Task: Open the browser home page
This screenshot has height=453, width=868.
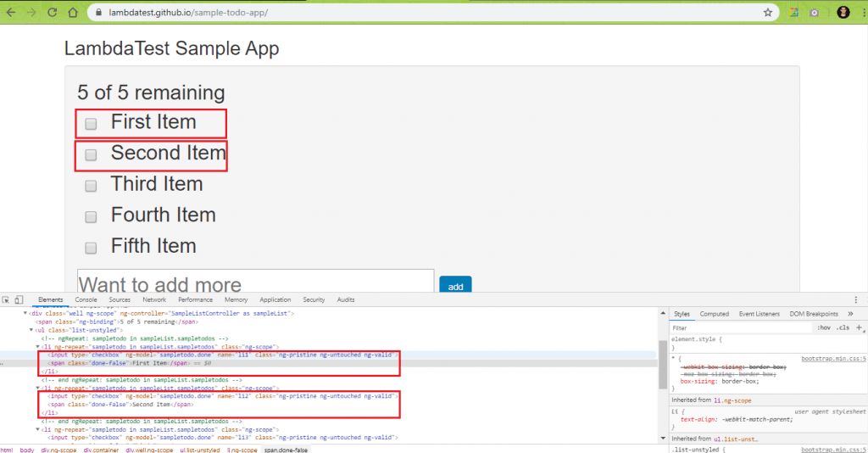Action: pos(73,12)
